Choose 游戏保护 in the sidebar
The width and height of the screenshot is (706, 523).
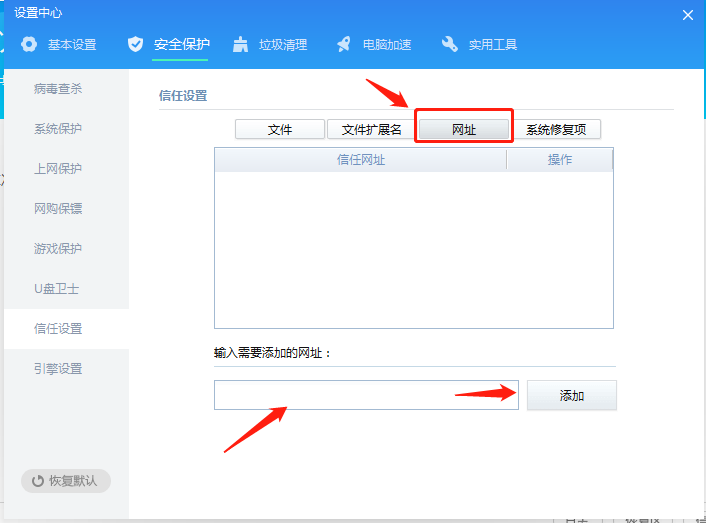coord(67,248)
